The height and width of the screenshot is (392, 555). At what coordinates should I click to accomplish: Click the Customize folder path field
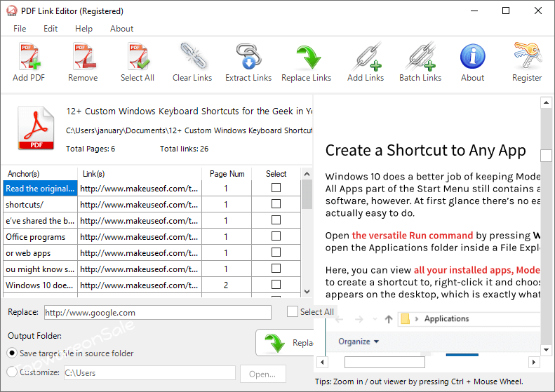coord(149,373)
